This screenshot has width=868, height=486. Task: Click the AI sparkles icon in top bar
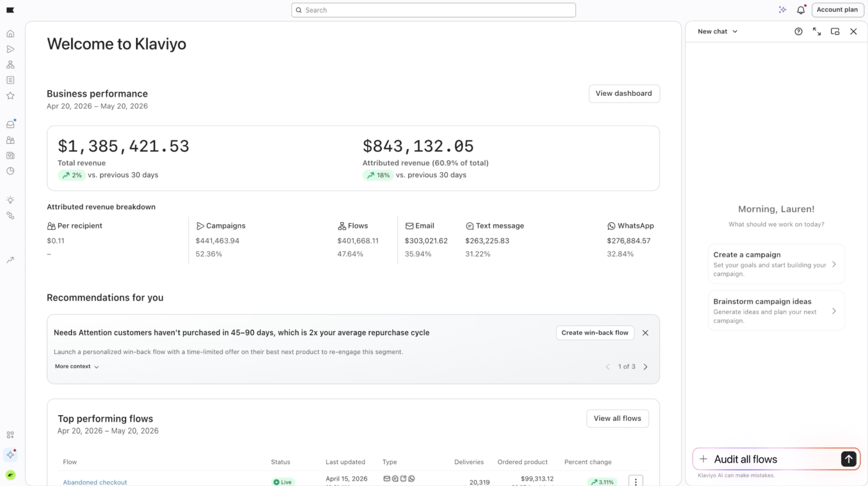[783, 10]
